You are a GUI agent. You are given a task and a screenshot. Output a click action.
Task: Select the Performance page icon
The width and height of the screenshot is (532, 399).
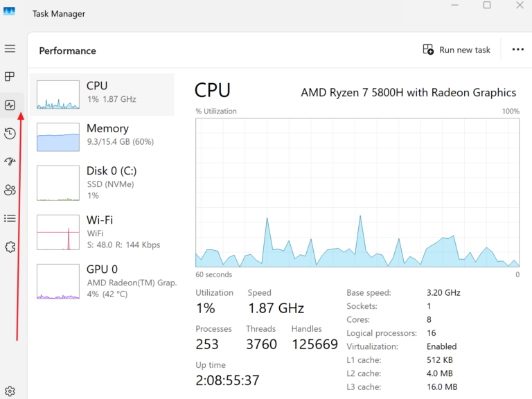(x=10, y=105)
